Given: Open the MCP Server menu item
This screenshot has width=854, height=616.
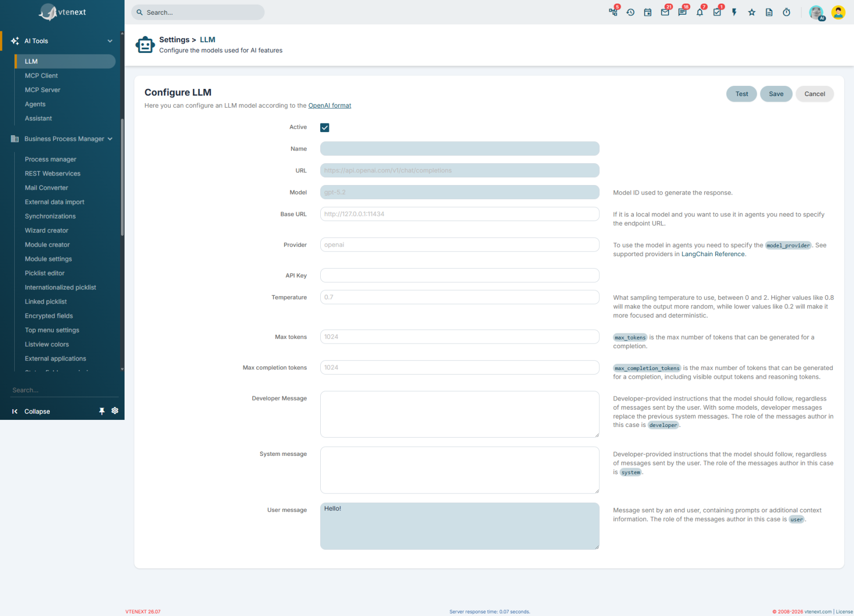Looking at the screenshot, I should tap(43, 90).
